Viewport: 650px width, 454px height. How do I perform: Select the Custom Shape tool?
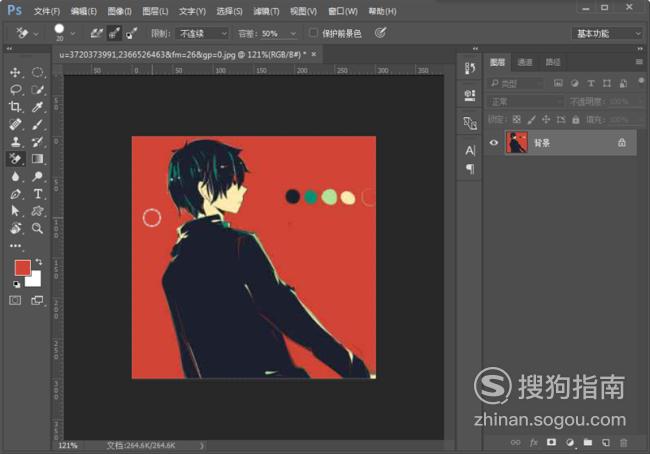(x=37, y=211)
